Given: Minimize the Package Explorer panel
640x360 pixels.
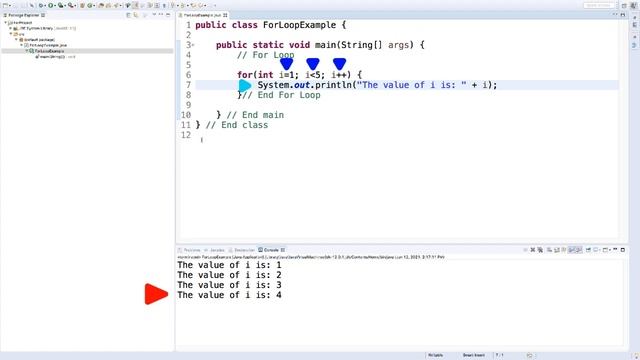Looking at the screenshot, I should 161,15.
